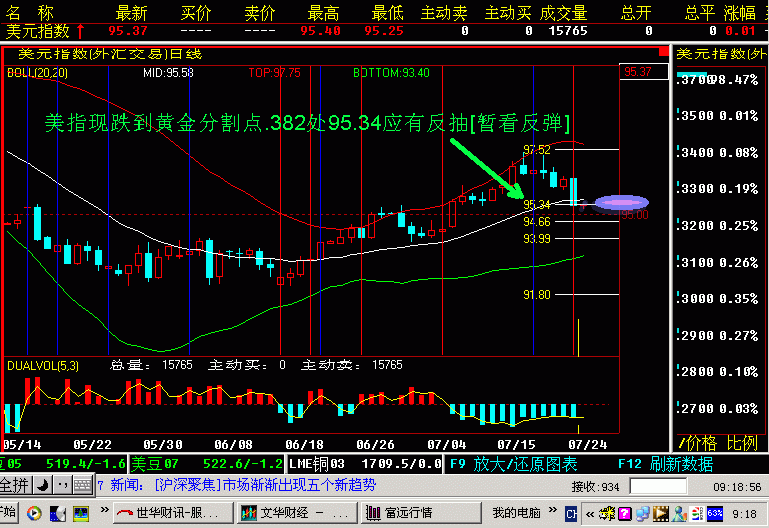Click the 9:18 system clock
769x528 pixels.
coord(744,514)
